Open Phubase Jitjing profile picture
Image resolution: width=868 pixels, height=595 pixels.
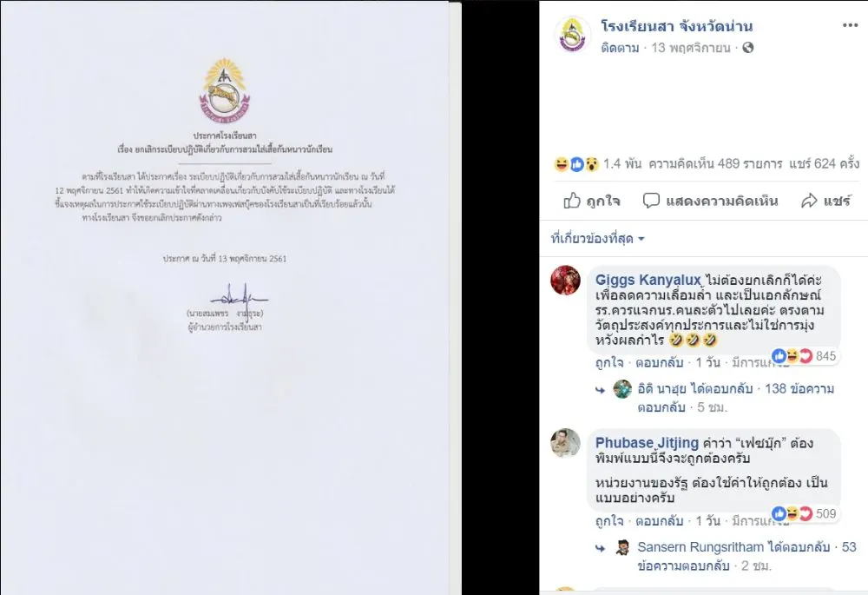coord(565,443)
